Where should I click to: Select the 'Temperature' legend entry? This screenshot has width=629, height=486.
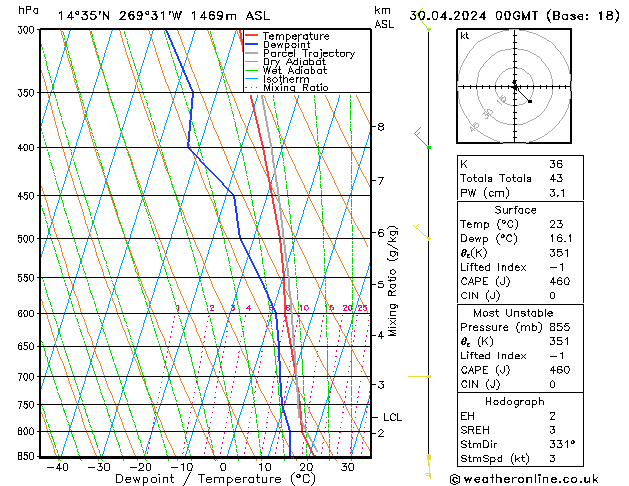[x=296, y=36]
